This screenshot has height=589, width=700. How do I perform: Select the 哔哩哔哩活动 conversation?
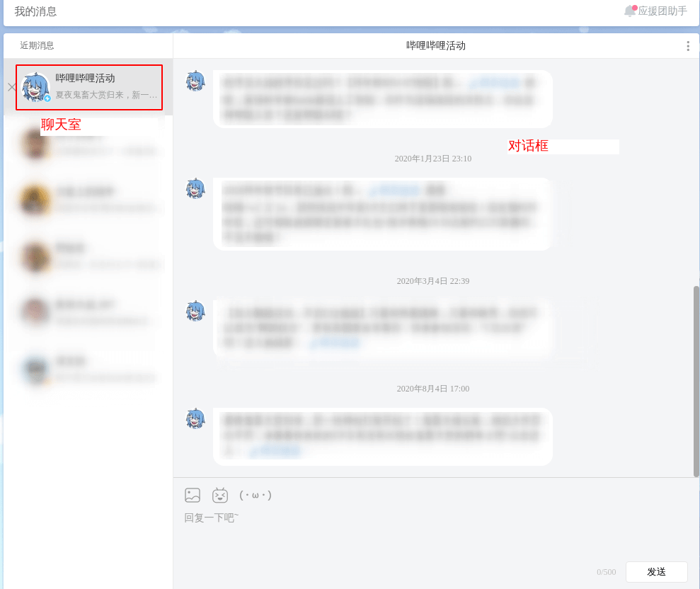point(106,87)
